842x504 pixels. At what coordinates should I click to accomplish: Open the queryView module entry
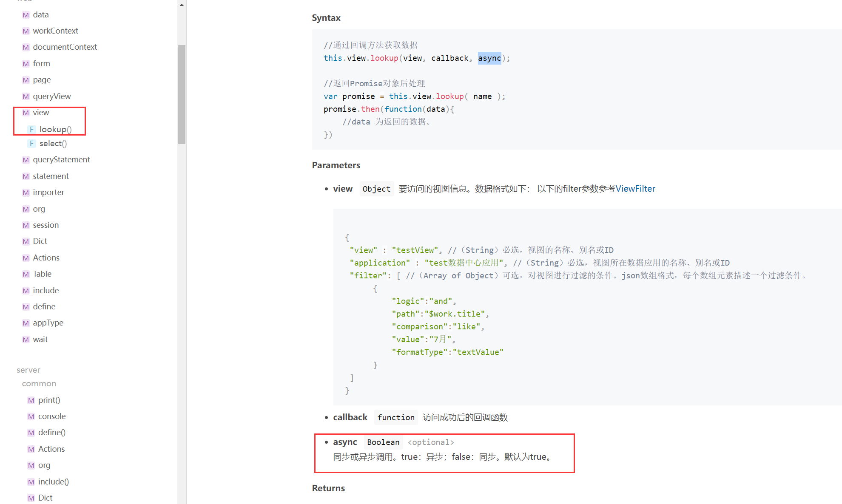click(51, 96)
